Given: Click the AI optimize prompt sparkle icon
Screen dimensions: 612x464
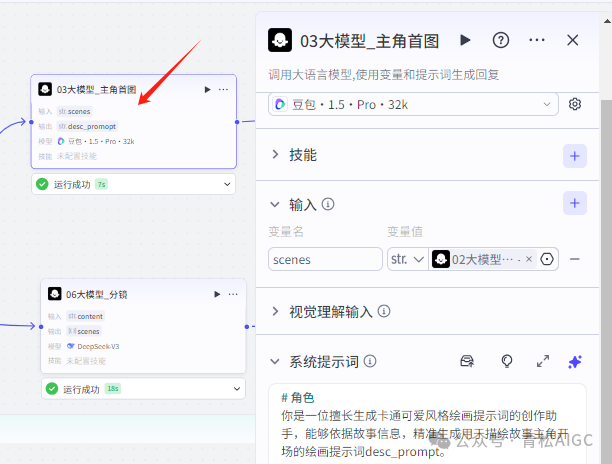Looking at the screenshot, I should pyautogui.click(x=575, y=361).
